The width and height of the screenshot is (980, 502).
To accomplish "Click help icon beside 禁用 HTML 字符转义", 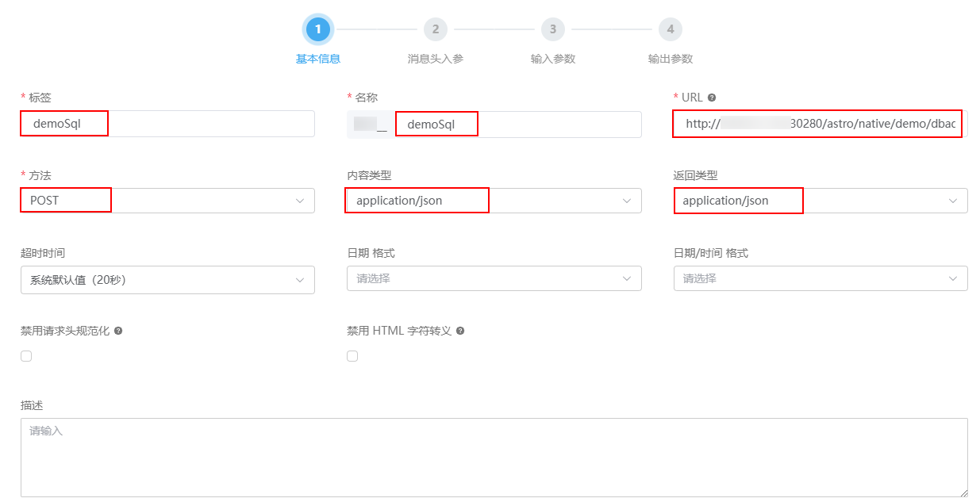I will point(460,331).
